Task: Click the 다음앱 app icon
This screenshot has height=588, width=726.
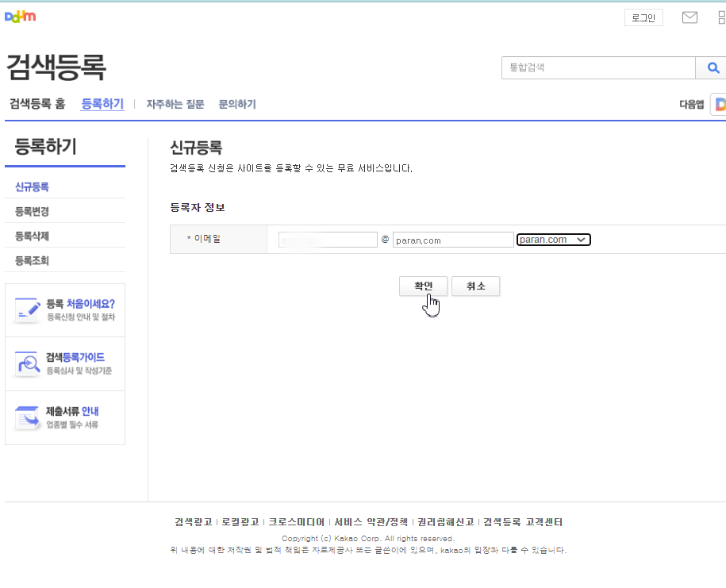Action: tap(720, 104)
